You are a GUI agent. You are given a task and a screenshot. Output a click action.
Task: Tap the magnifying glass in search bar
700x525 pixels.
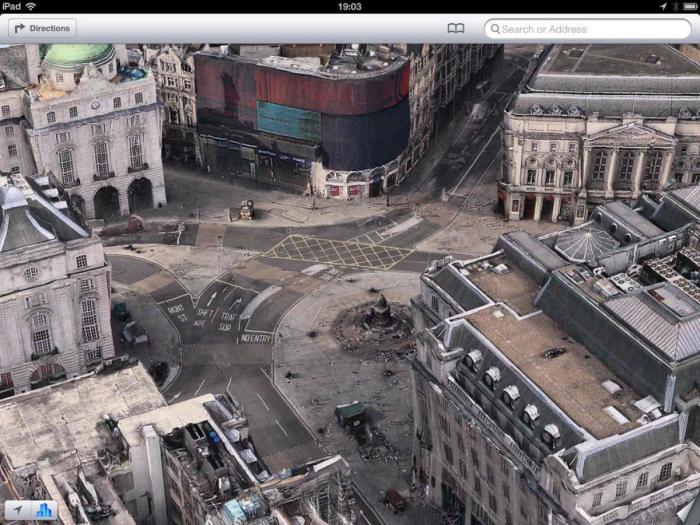494,29
